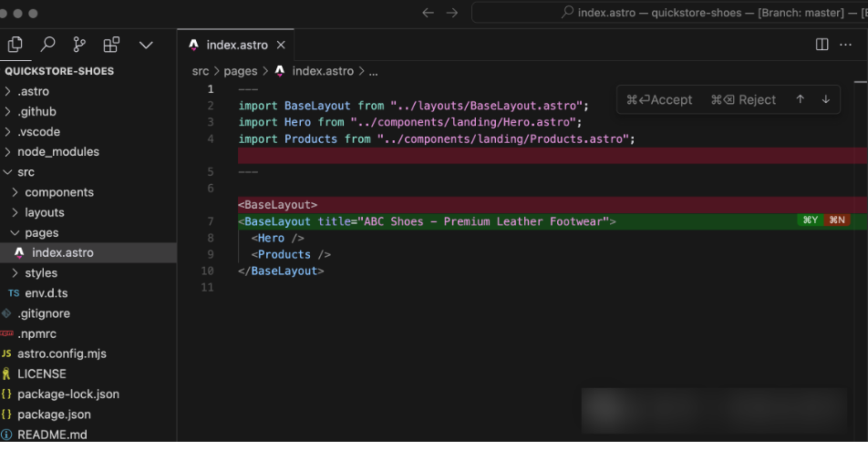Go to previous change up arrow
Screen dimensions: 868x450
pos(801,99)
